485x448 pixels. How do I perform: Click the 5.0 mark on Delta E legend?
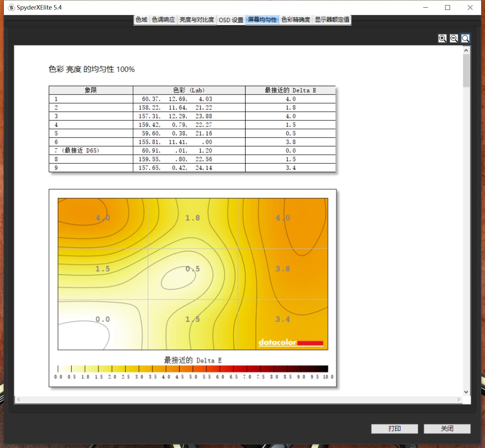click(x=193, y=377)
